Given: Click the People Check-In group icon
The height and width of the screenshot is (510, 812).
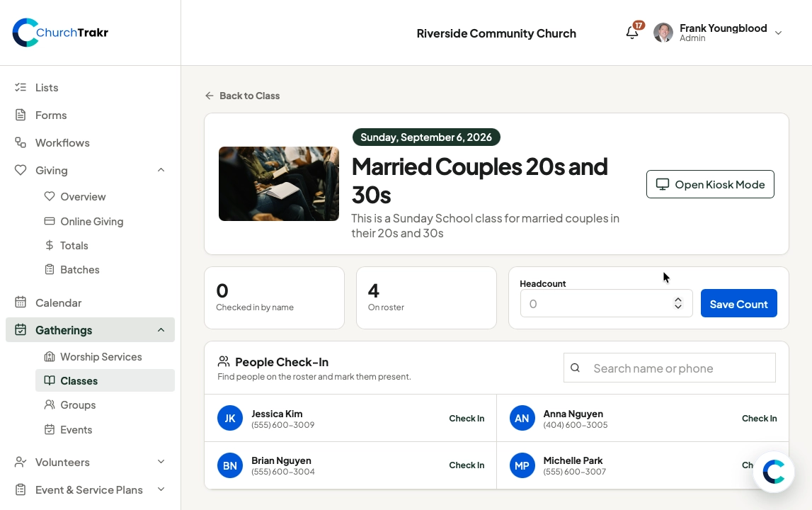Looking at the screenshot, I should click(x=224, y=361).
